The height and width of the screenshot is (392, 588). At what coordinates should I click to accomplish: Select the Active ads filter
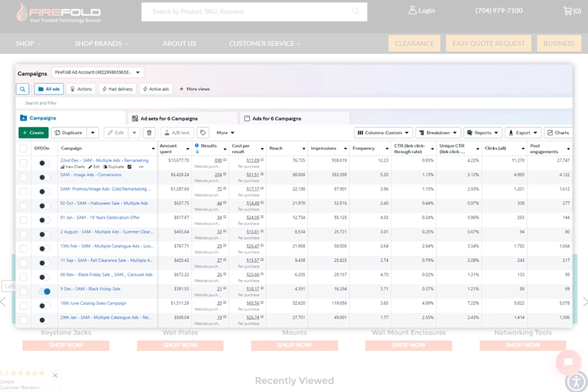156,89
